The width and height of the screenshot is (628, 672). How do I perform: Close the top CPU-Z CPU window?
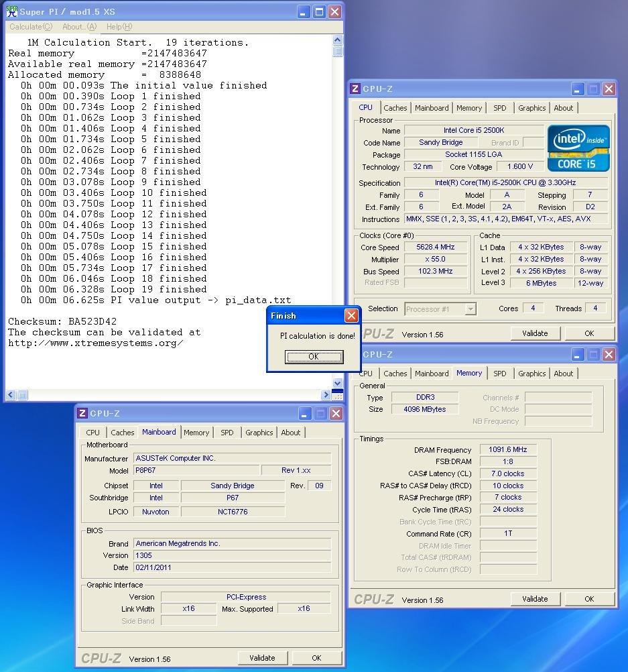pyautogui.click(x=609, y=89)
